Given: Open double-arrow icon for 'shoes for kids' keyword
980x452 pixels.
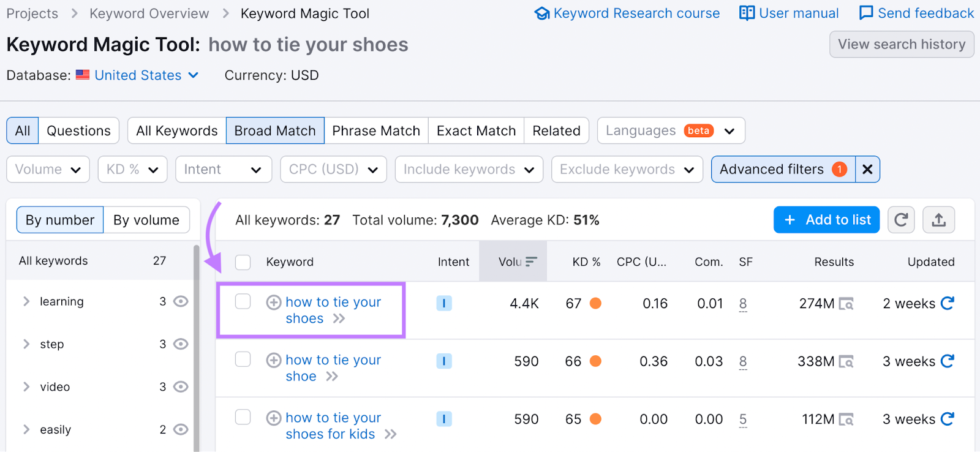Looking at the screenshot, I should pyautogui.click(x=390, y=434).
